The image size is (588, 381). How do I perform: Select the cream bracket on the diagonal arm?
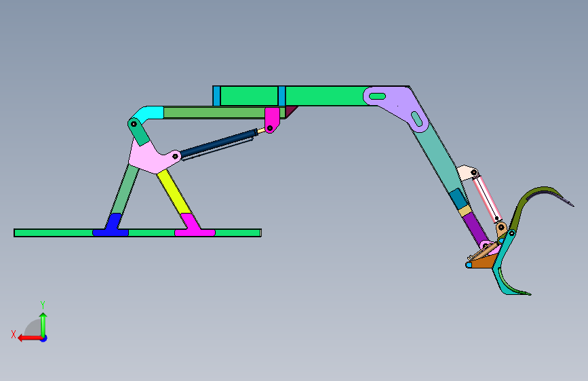click(467, 173)
